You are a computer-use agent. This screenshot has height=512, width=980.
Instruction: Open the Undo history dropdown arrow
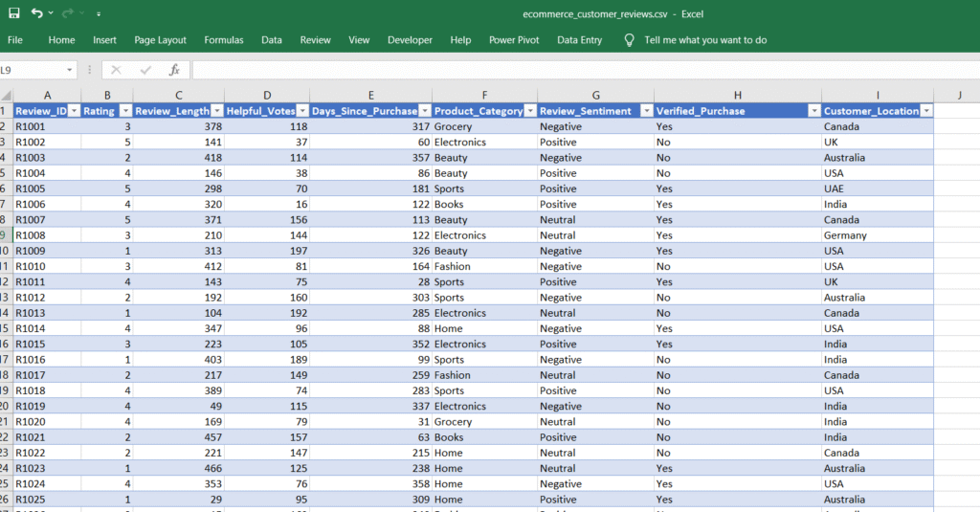point(51,13)
